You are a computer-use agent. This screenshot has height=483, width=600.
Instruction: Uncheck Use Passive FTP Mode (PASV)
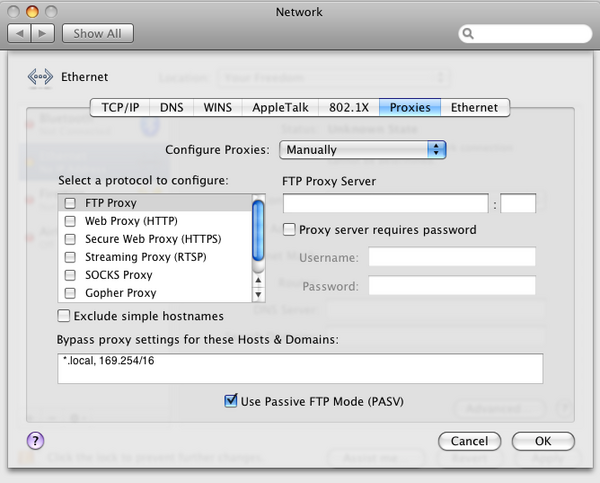click(x=230, y=401)
